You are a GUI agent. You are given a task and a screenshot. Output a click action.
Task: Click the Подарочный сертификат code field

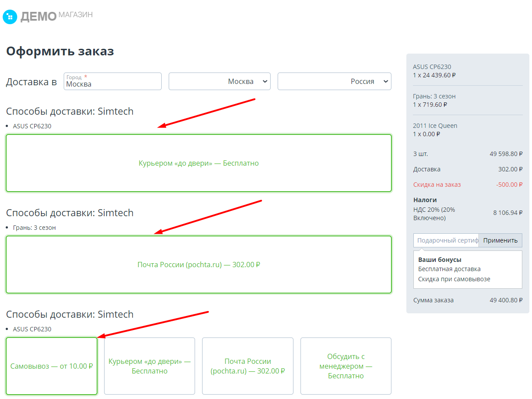[x=446, y=240]
